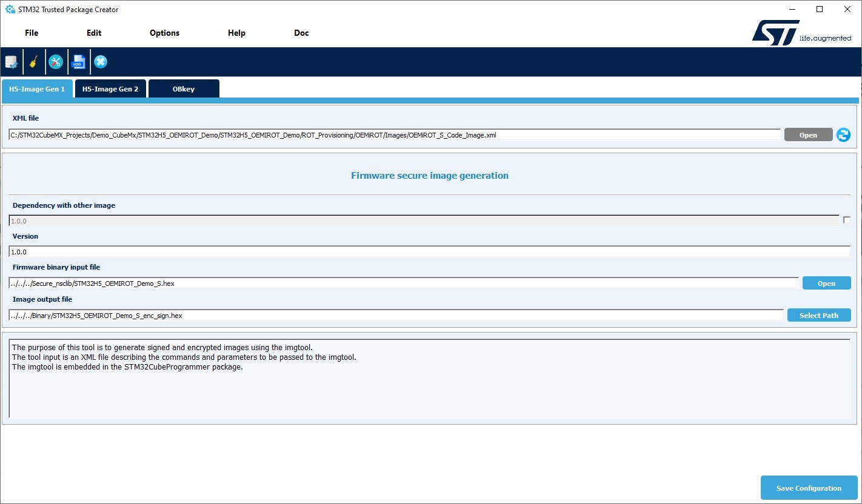Click the Save Configuration button

[809, 488]
